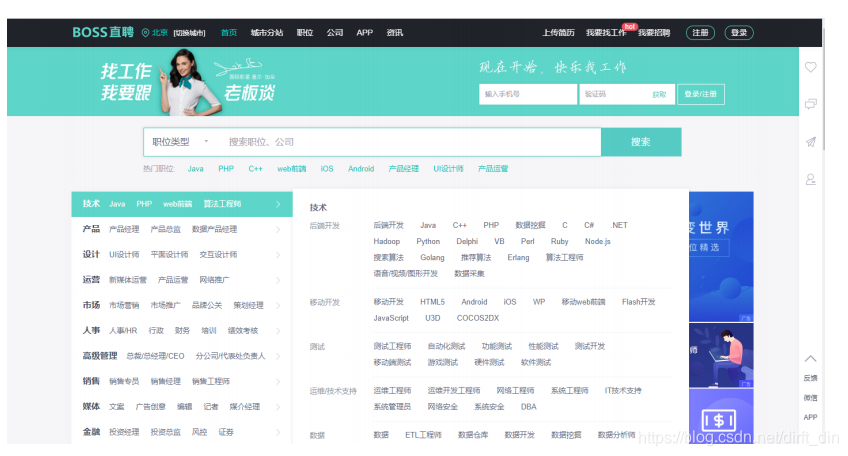Click the location pin icon beside 北京
Screen dimensions: 848x456
pyautogui.click(x=145, y=33)
